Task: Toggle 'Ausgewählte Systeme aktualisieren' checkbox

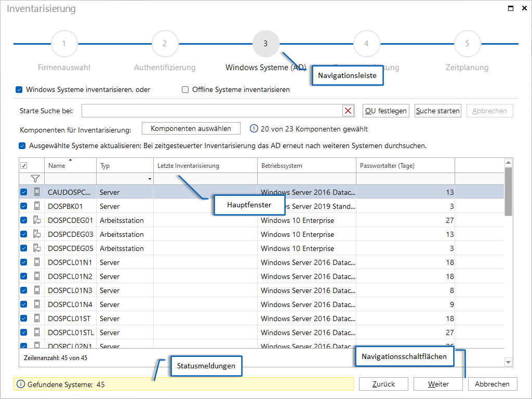Action: pos(22,146)
